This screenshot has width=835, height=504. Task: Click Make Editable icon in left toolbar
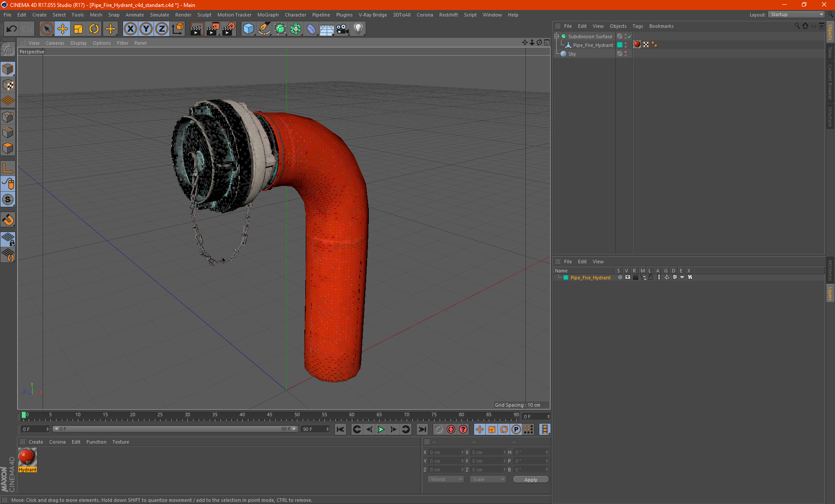point(8,50)
